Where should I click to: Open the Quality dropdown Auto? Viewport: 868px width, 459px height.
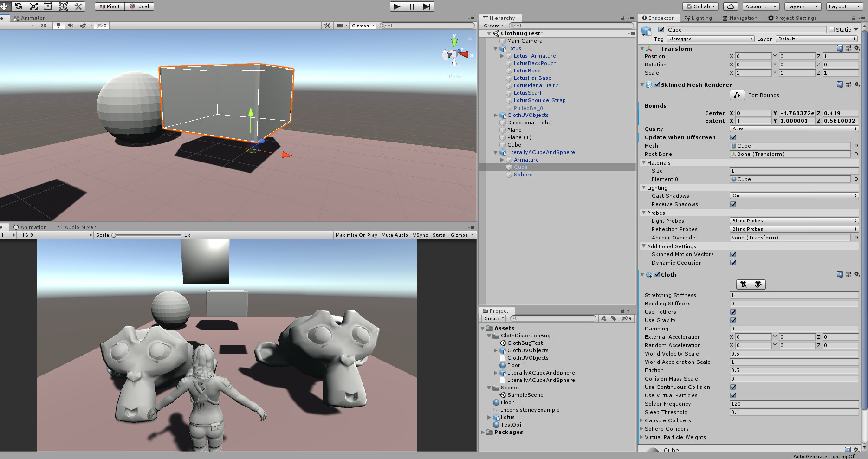click(x=794, y=129)
